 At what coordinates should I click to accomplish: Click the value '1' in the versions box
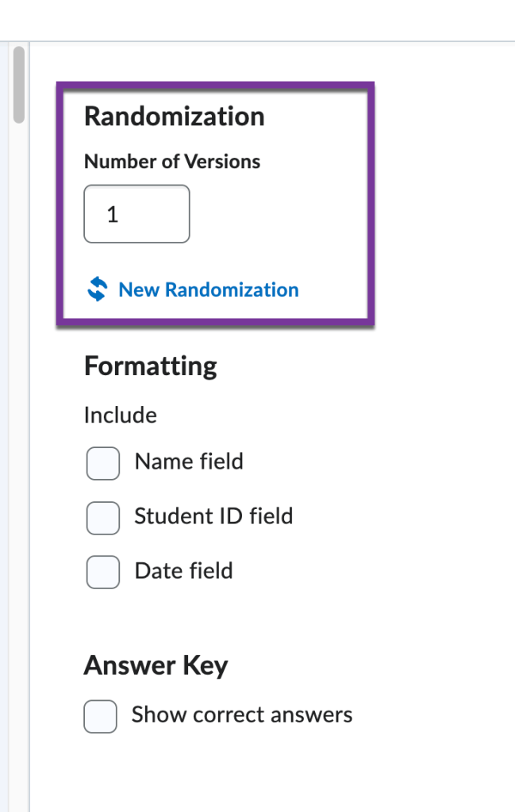tap(113, 215)
